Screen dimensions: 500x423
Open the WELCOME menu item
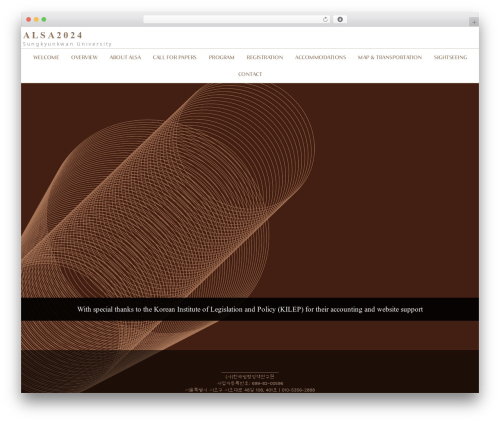[46, 57]
